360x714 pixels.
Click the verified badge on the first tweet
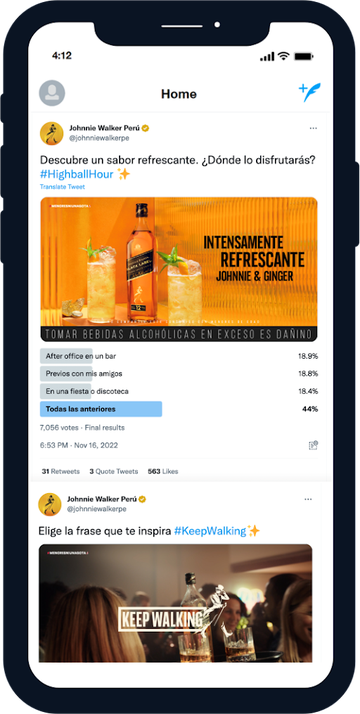click(146, 128)
